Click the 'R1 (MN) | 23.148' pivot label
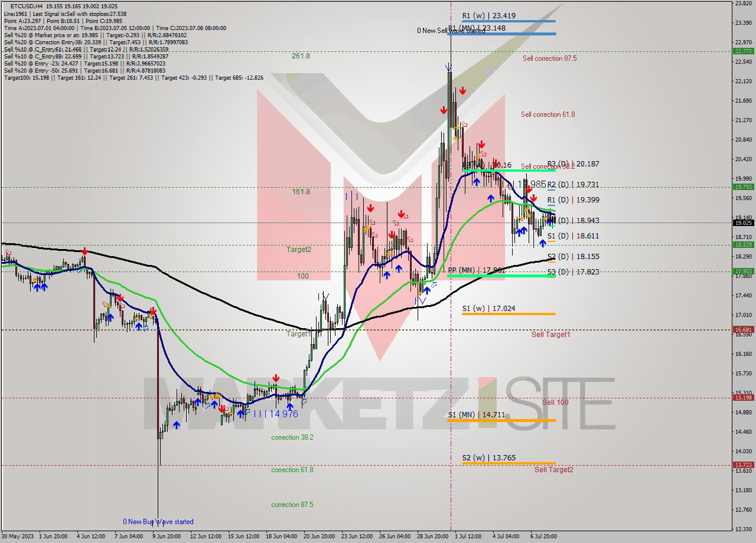 point(477,28)
